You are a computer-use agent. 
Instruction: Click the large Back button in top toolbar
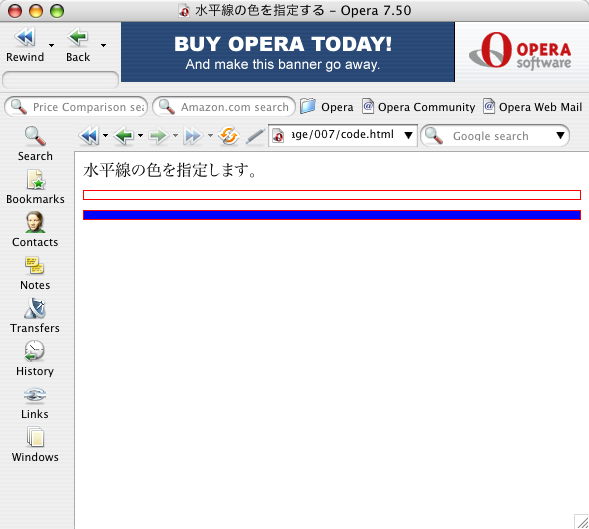(78, 45)
